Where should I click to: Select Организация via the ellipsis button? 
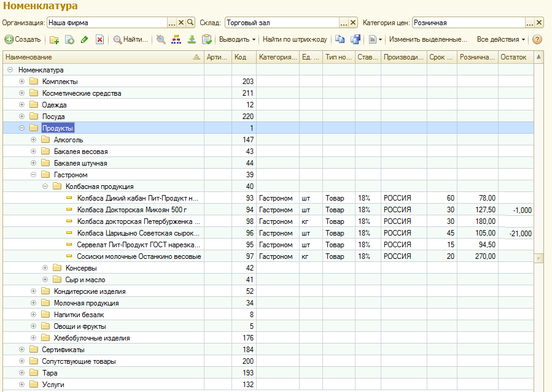(171, 23)
